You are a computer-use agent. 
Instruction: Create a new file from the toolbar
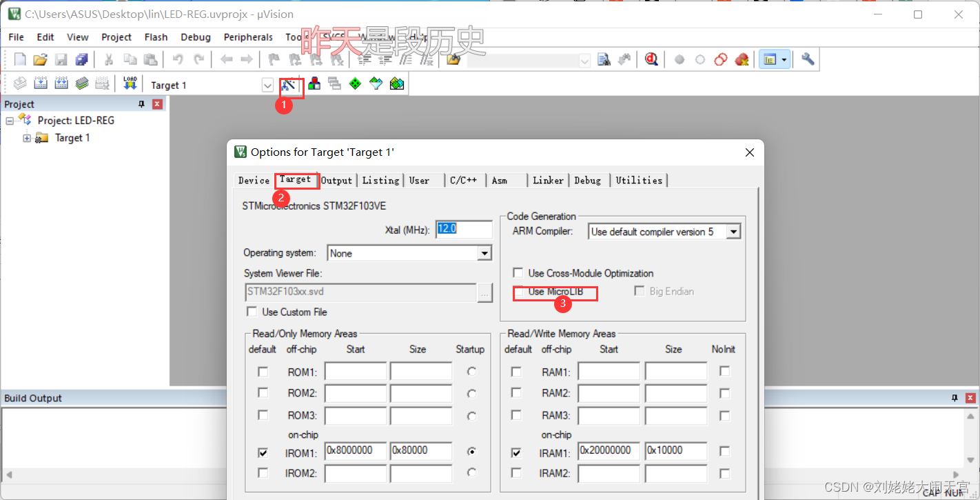pos(20,60)
